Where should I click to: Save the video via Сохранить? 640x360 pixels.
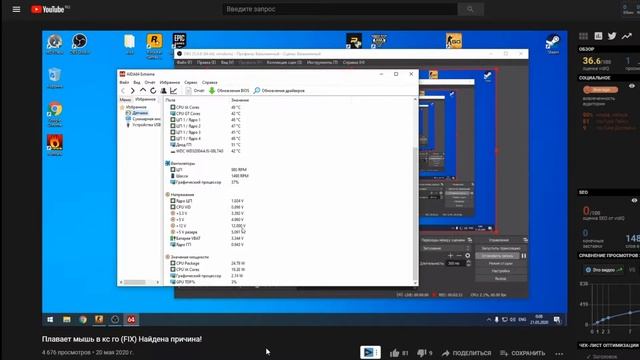tap(522, 353)
